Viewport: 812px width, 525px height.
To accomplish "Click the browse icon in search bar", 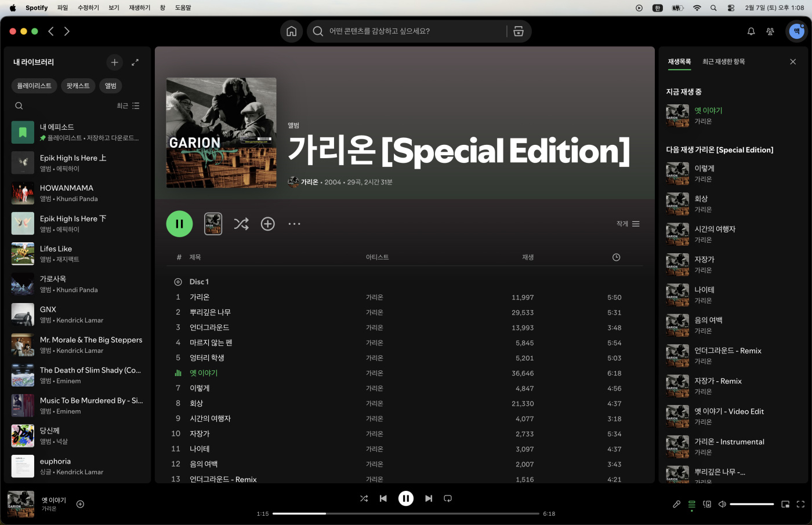I will pyautogui.click(x=519, y=31).
